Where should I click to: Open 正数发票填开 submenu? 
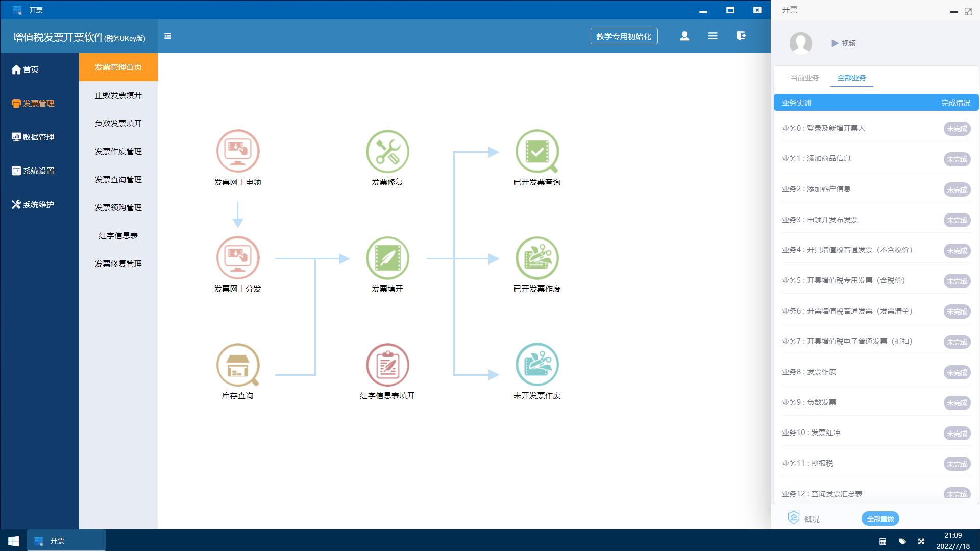pos(118,95)
